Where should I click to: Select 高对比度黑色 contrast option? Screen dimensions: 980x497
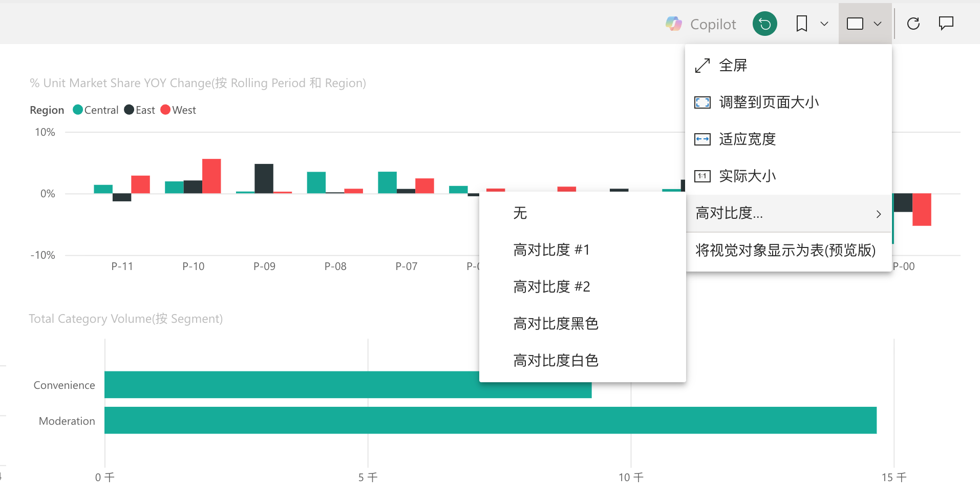(555, 323)
